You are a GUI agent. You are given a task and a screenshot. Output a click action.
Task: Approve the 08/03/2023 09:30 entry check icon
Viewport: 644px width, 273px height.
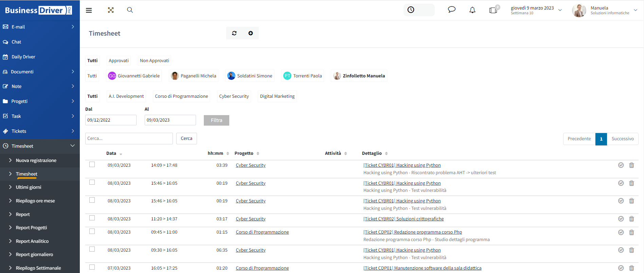tap(621, 250)
